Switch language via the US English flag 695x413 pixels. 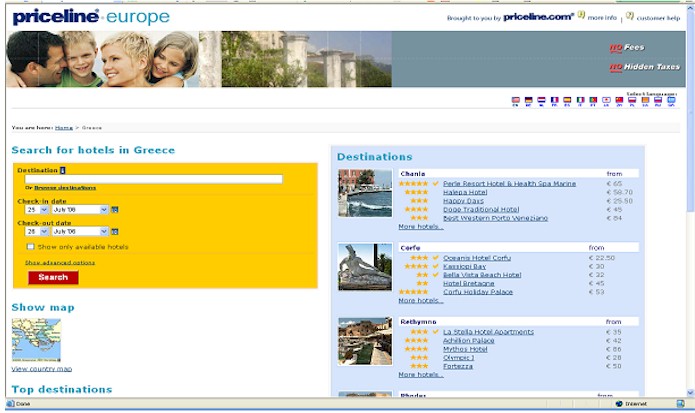tap(515, 101)
